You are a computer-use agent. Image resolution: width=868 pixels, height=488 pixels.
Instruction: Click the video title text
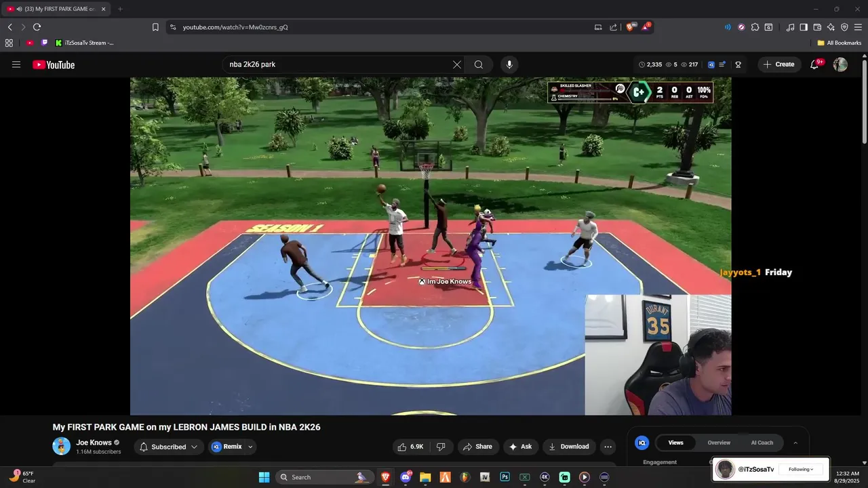[186, 427]
